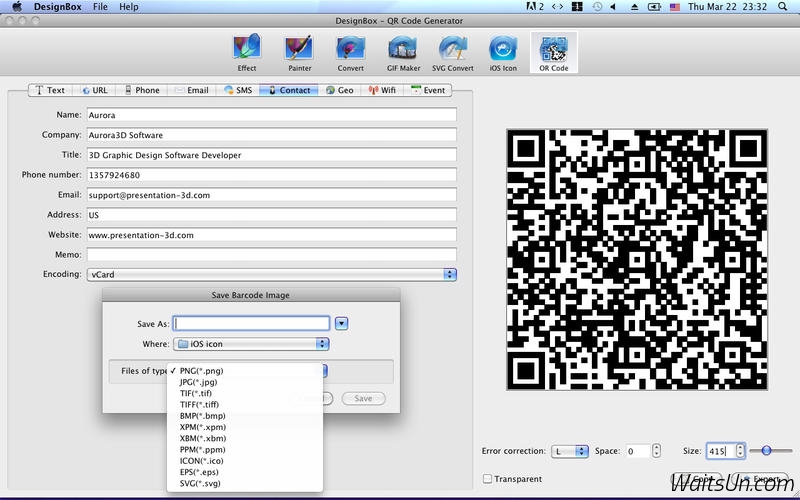This screenshot has width=800, height=500.
Task: Click Save in the save dialog
Action: click(x=363, y=398)
